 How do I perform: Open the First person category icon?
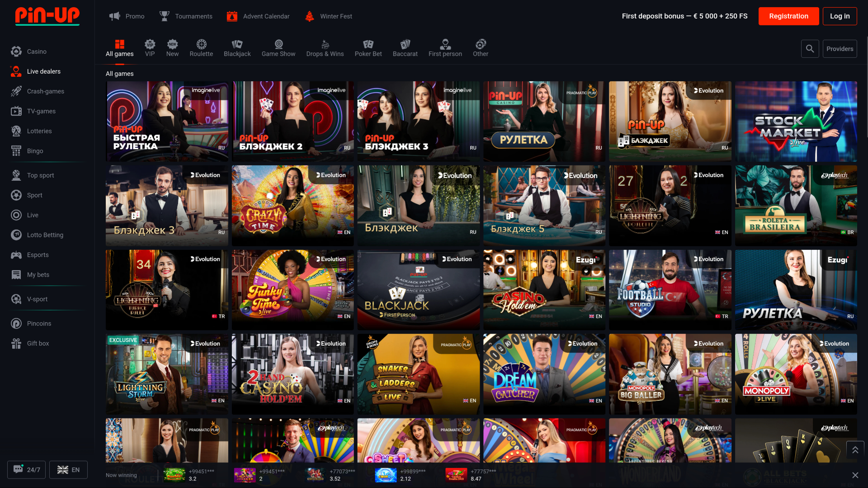(x=445, y=45)
